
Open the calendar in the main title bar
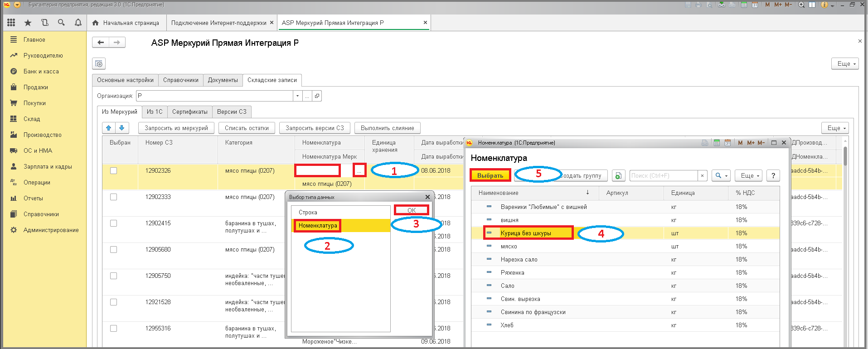click(755, 5)
